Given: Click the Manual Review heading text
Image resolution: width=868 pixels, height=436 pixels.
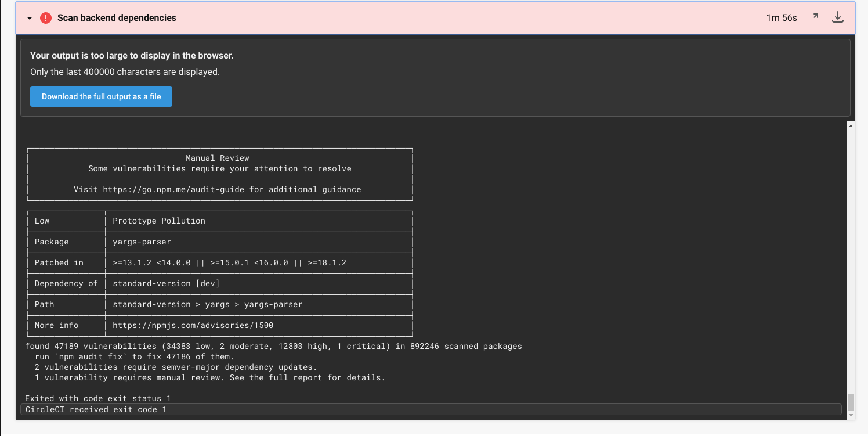Looking at the screenshot, I should (218, 158).
